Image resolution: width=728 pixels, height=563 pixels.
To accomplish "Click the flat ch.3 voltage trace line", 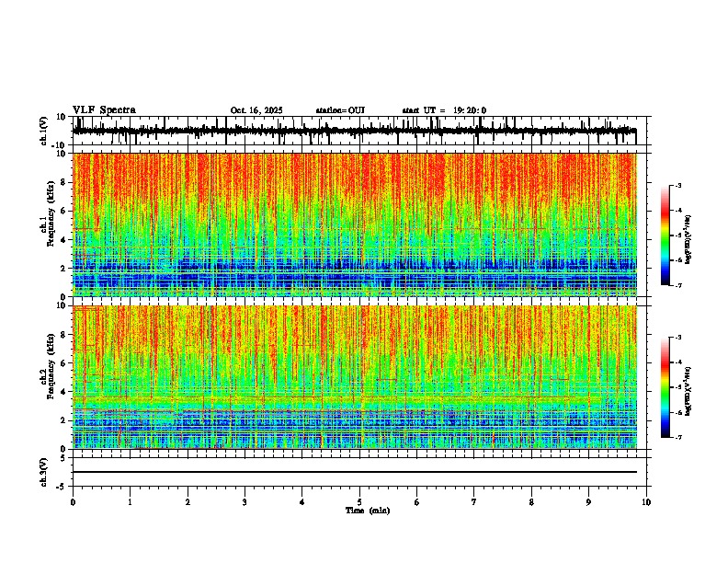I will tap(355, 472).
